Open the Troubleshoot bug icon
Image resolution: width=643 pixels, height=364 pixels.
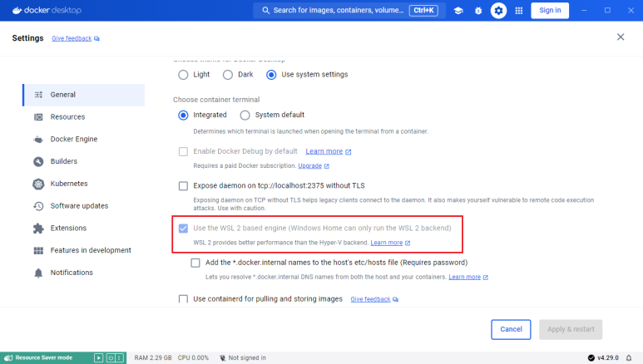[478, 11]
